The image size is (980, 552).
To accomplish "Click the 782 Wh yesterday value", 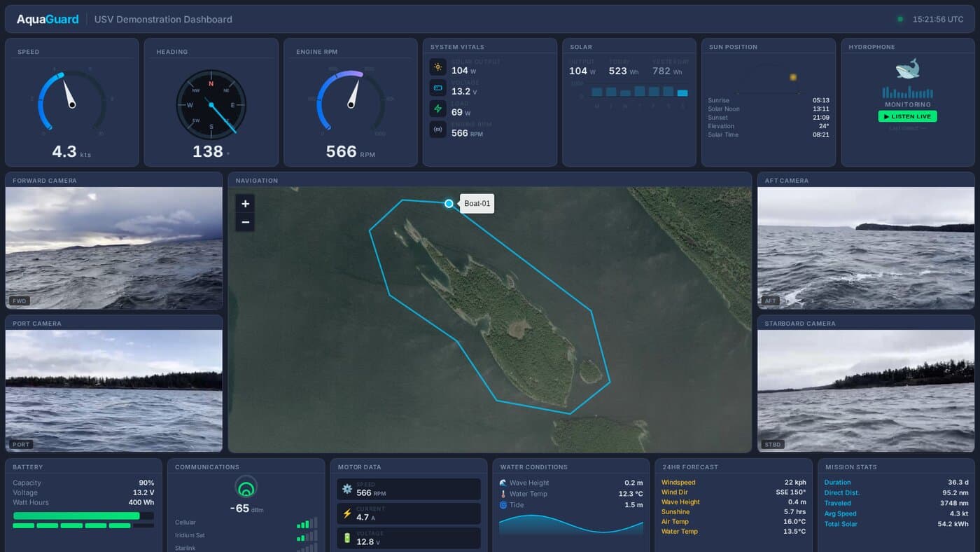I will (x=667, y=71).
